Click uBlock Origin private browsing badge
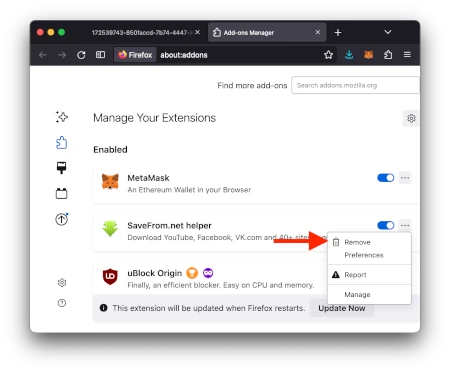The width and height of the screenshot is (450, 372). pos(208,273)
